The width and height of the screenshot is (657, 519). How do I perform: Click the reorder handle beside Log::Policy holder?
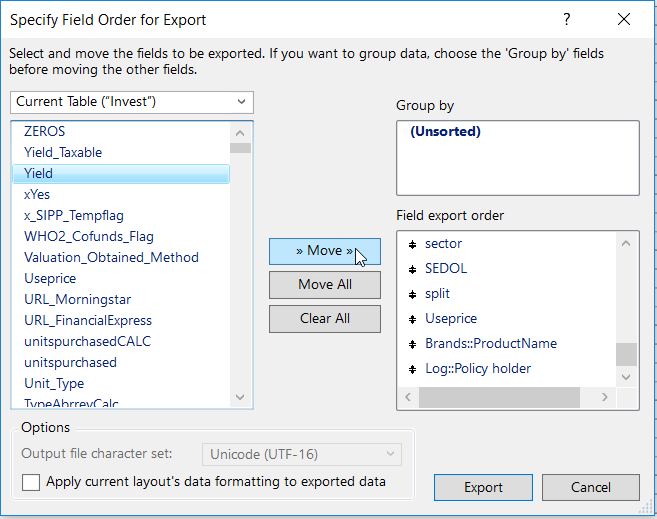(x=412, y=369)
